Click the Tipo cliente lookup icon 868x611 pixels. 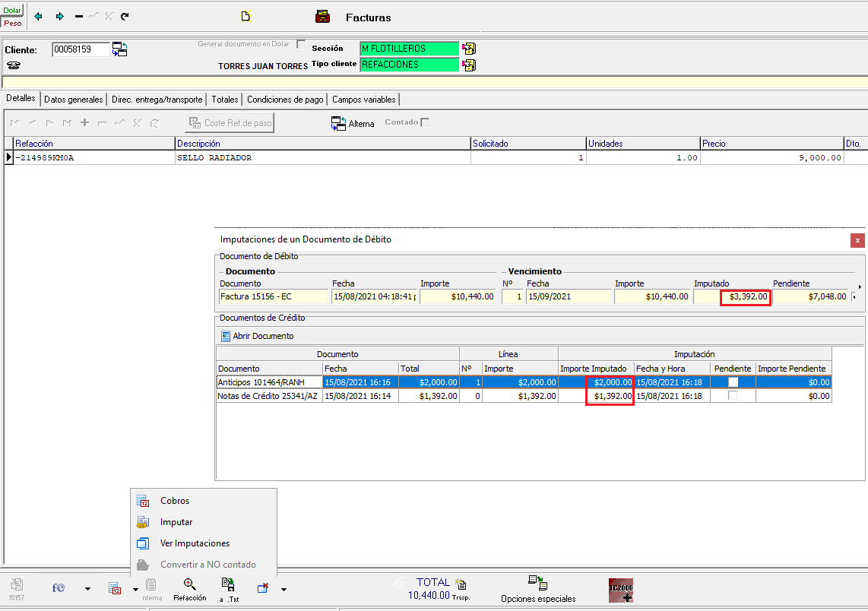click(469, 65)
